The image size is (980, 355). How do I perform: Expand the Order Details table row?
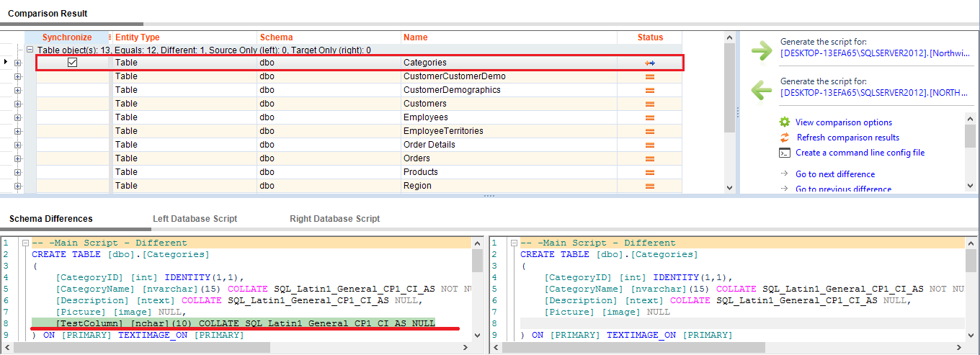pyautogui.click(x=18, y=145)
